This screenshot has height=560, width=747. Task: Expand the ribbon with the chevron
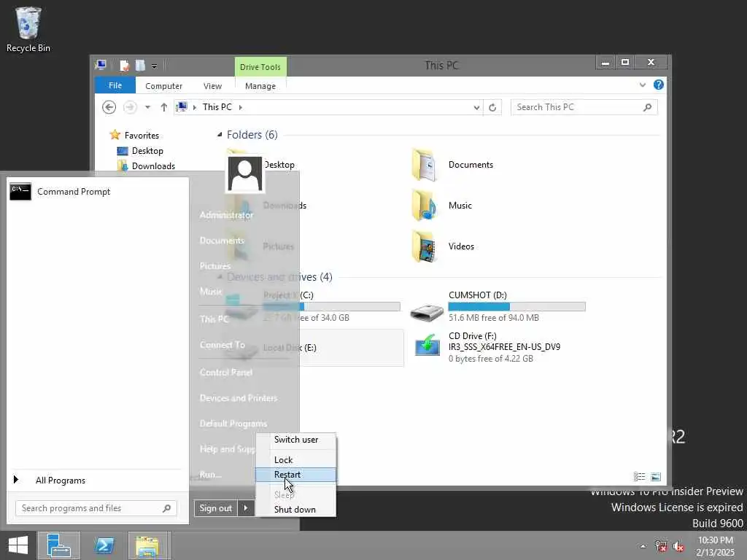[x=643, y=85]
